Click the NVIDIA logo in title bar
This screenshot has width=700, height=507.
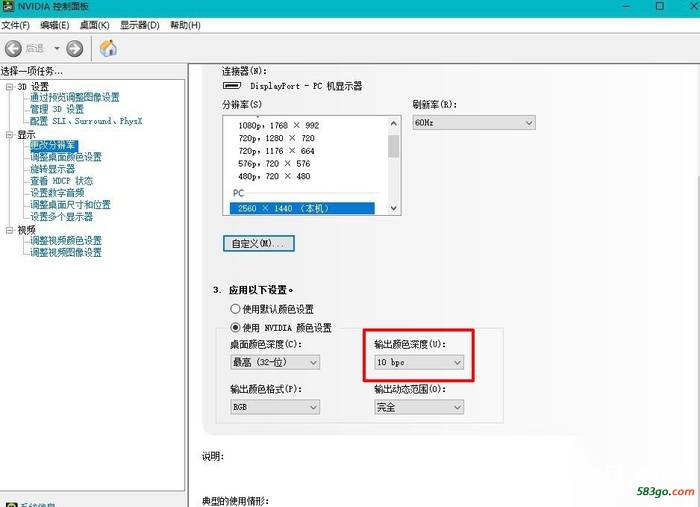tap(8, 6)
